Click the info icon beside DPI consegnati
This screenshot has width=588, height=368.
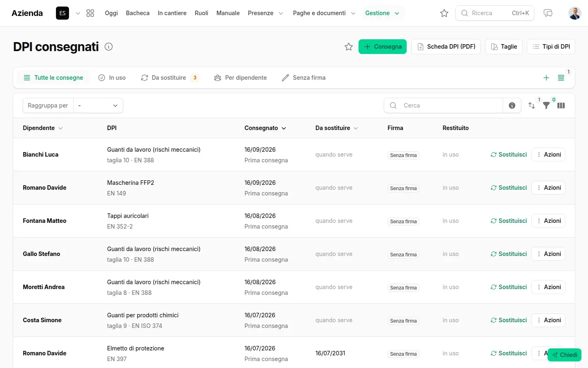click(109, 47)
